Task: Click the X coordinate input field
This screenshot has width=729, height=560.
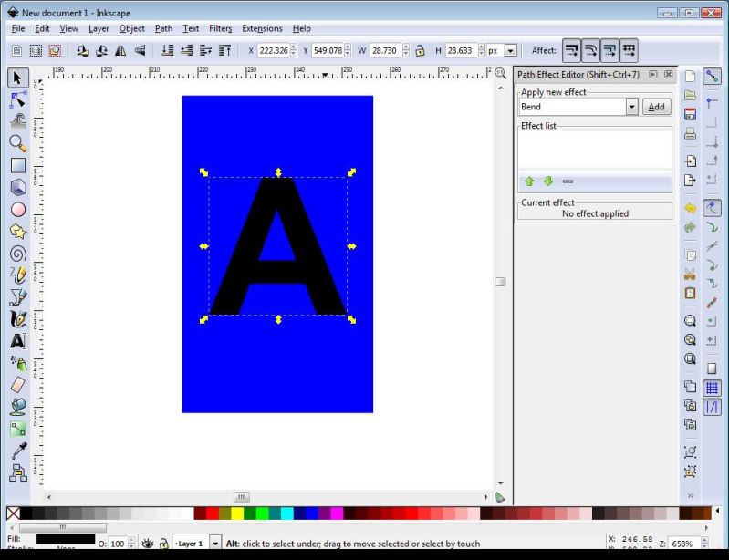Action: point(274,50)
